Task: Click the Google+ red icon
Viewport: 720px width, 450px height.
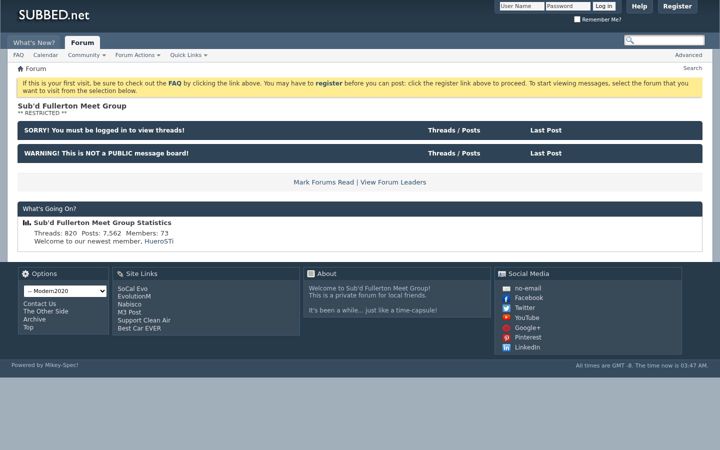Action: (x=506, y=328)
